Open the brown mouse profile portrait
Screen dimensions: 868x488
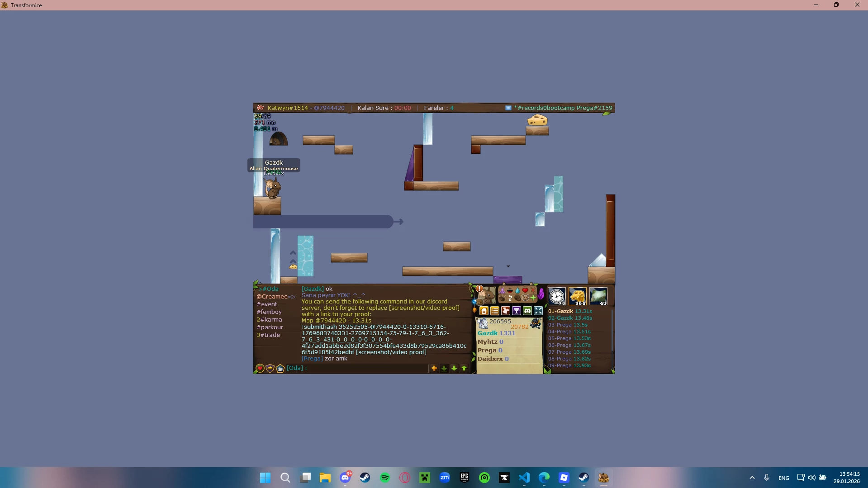[x=487, y=296]
